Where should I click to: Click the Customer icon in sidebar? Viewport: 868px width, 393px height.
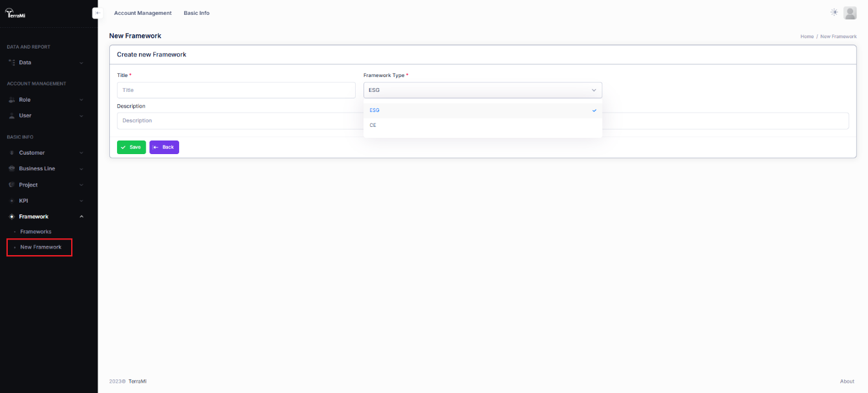pyautogui.click(x=12, y=153)
